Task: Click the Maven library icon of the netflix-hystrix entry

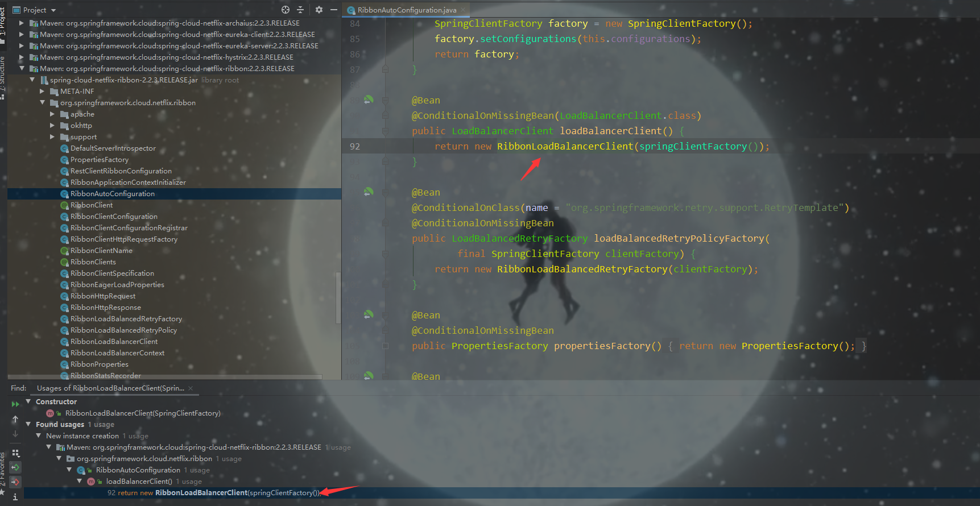Action: (x=34, y=57)
